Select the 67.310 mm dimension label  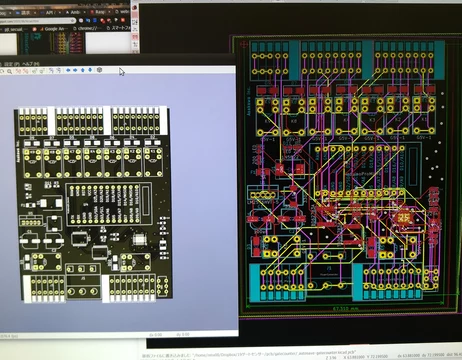345,309
